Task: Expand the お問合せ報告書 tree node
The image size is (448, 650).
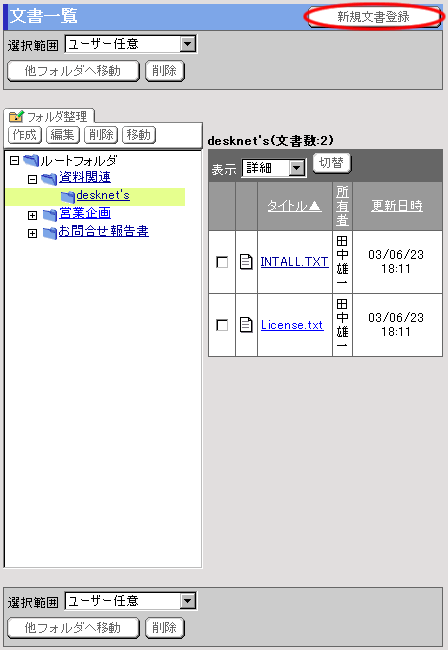Action: pos(32,233)
